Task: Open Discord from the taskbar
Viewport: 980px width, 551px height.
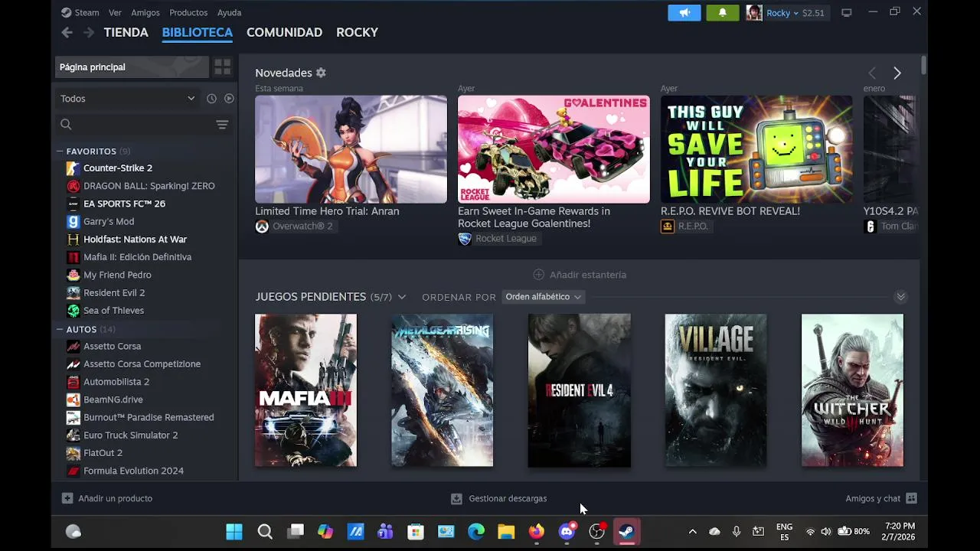Action: (567, 532)
